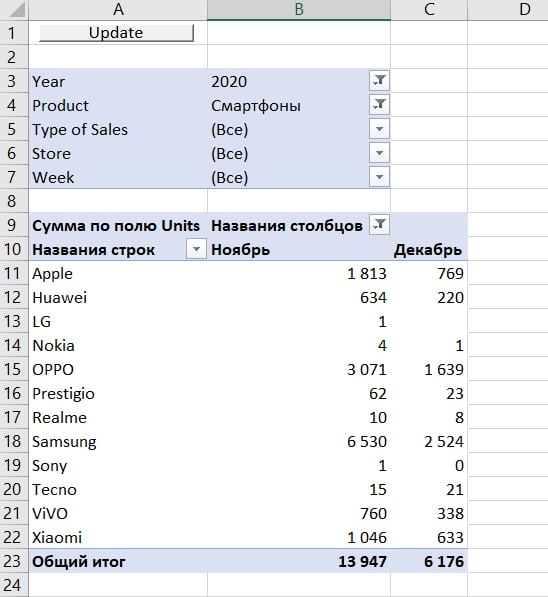Select the Nokia row label
Viewport: 548px width, 597px height.
pyautogui.click(x=118, y=345)
